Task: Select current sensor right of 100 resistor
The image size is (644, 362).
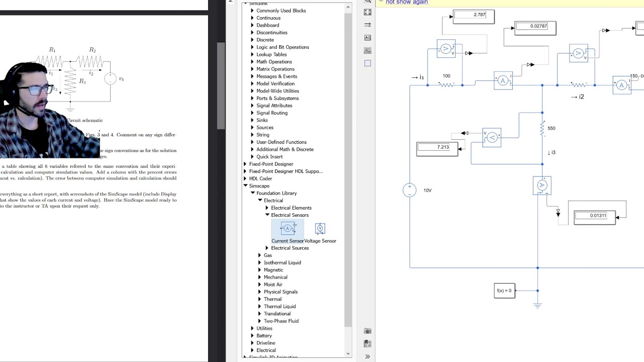Action: tap(503, 80)
